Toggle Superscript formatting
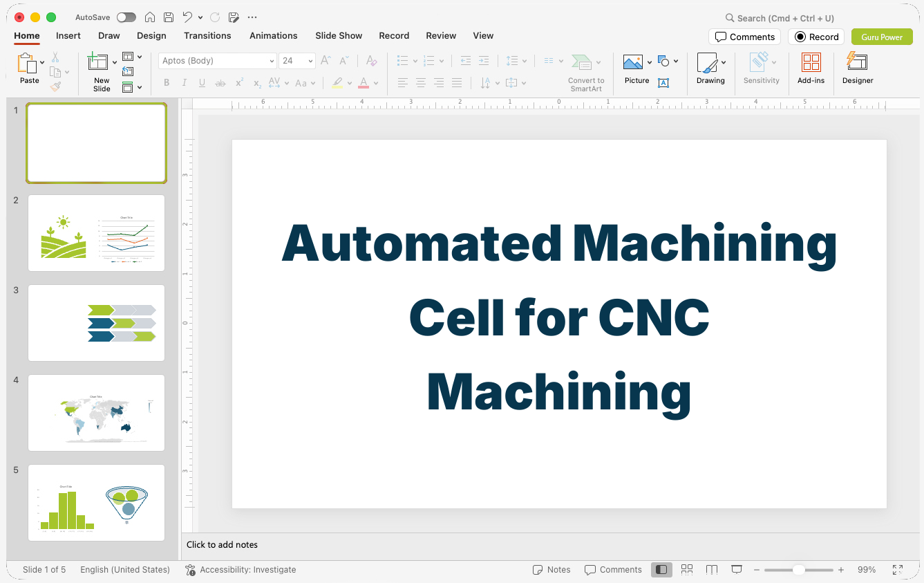924x583 pixels. tap(239, 83)
